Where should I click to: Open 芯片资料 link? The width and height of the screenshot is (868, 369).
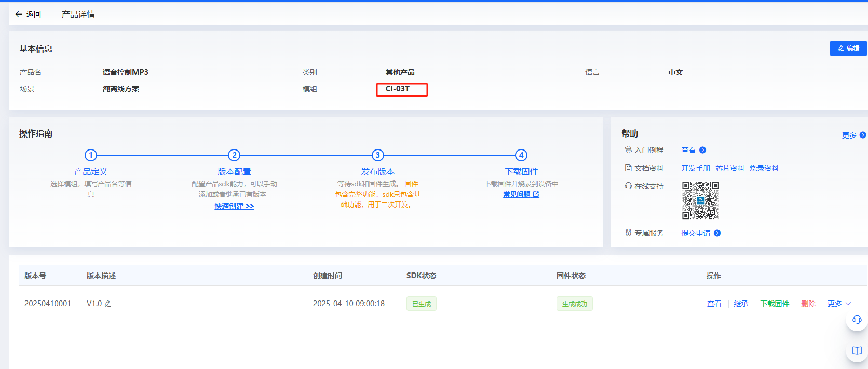tap(730, 168)
